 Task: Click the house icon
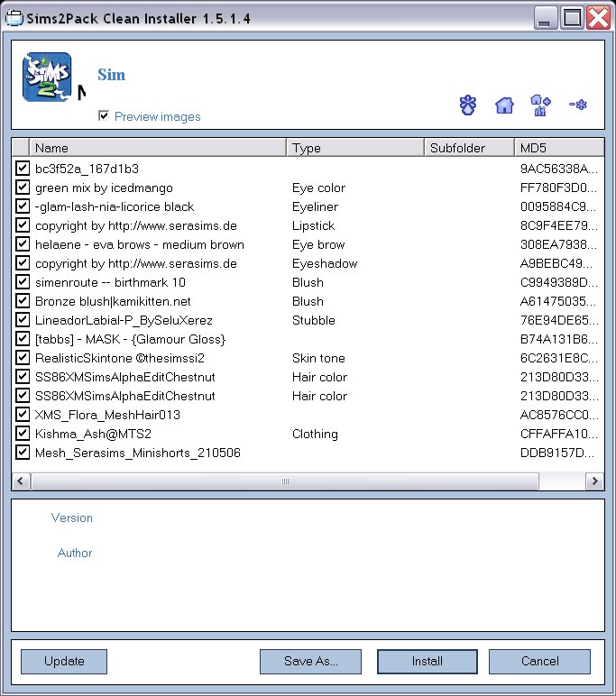(504, 105)
